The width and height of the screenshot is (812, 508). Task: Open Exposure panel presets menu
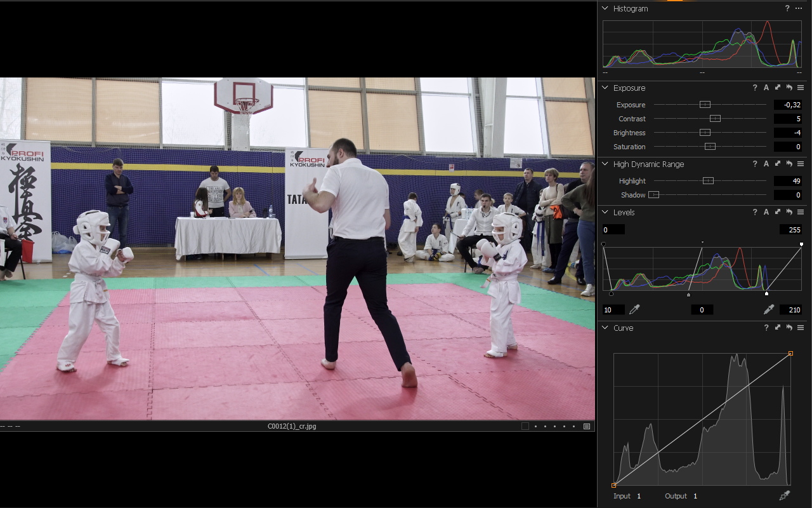[801, 88]
